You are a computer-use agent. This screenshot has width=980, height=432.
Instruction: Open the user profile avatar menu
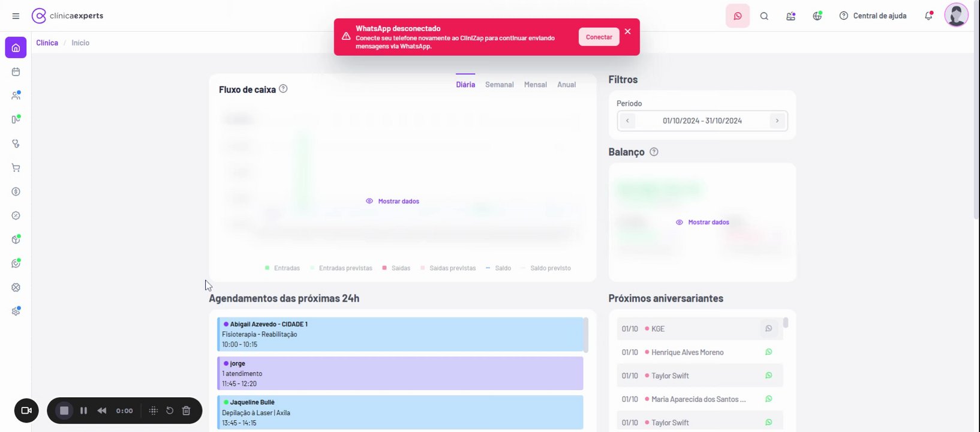click(956, 16)
